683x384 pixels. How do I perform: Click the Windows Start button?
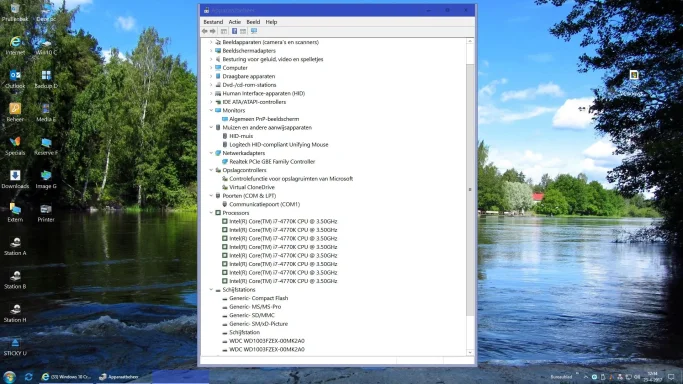tap(9, 377)
